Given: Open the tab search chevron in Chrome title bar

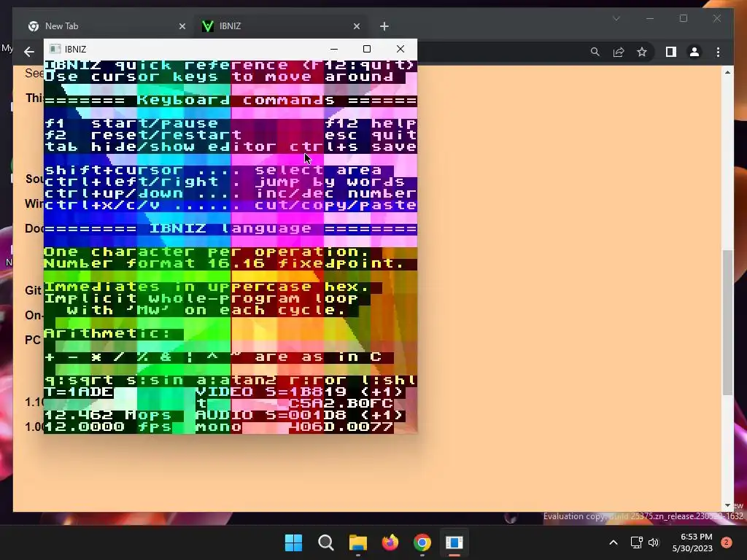Looking at the screenshot, I should 616,18.
